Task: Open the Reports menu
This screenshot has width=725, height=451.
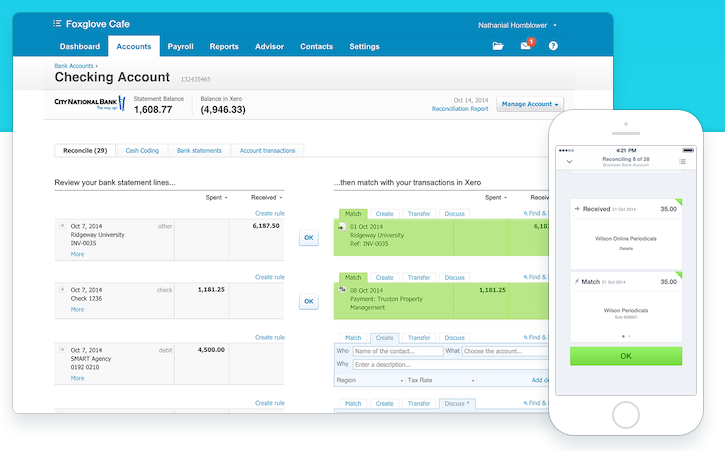Action: point(224,46)
